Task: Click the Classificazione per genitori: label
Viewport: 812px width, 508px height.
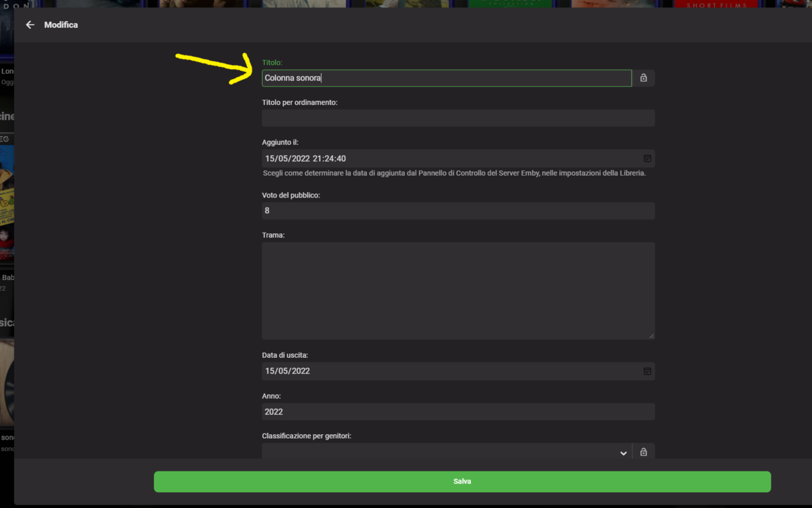Action: click(x=307, y=436)
